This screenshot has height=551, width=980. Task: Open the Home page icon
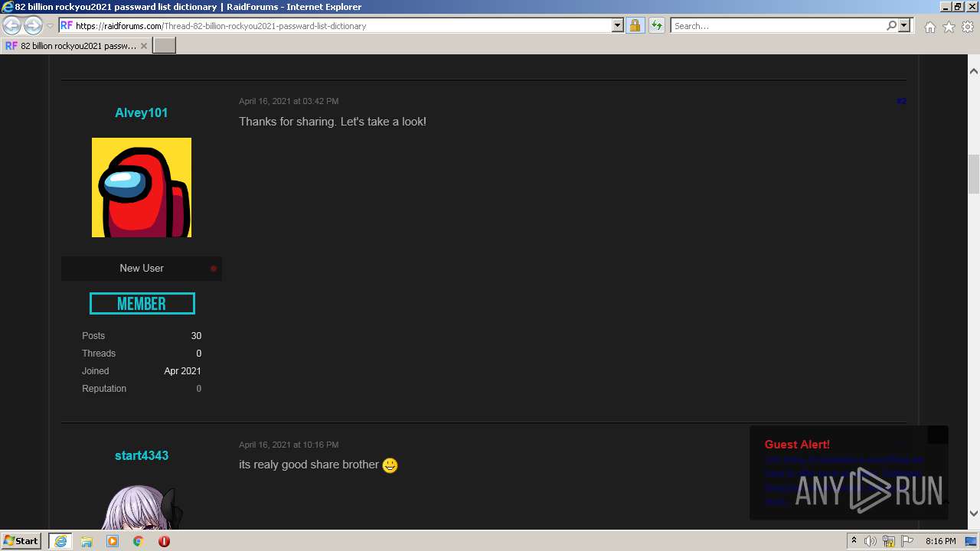click(929, 27)
